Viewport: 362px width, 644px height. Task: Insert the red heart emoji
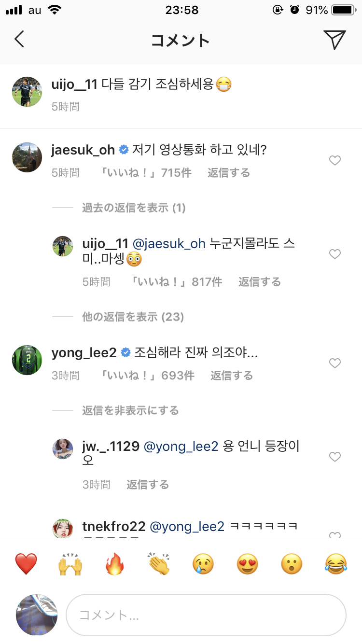26,564
